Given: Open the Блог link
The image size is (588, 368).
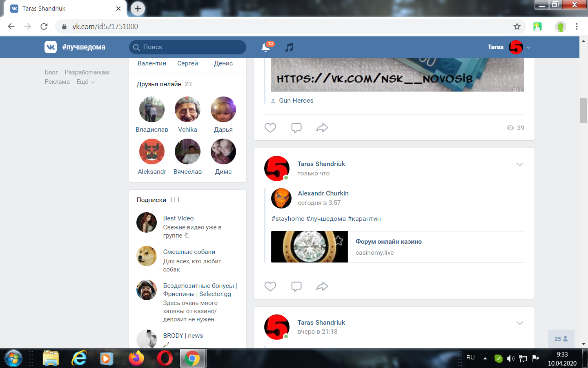Looking at the screenshot, I should [x=51, y=72].
